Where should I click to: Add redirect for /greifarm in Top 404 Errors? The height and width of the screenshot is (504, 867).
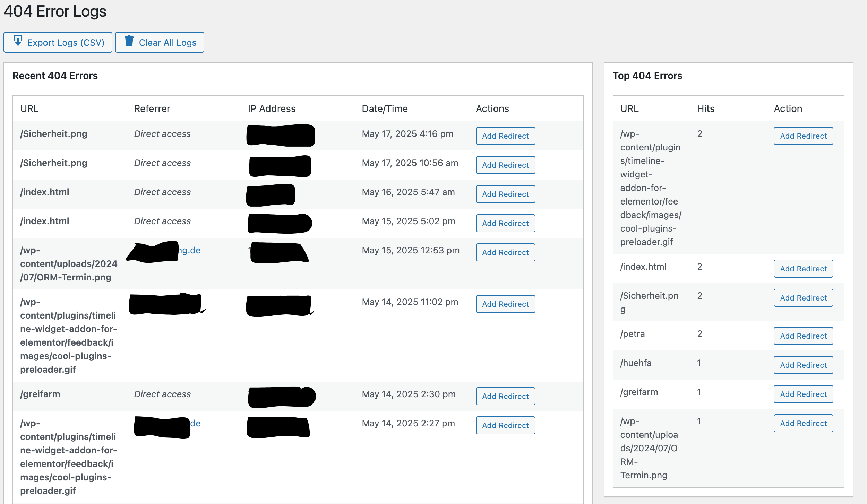coord(803,394)
